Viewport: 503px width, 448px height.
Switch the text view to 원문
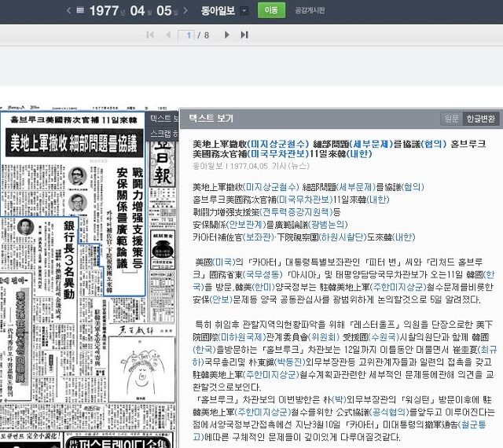point(452,119)
